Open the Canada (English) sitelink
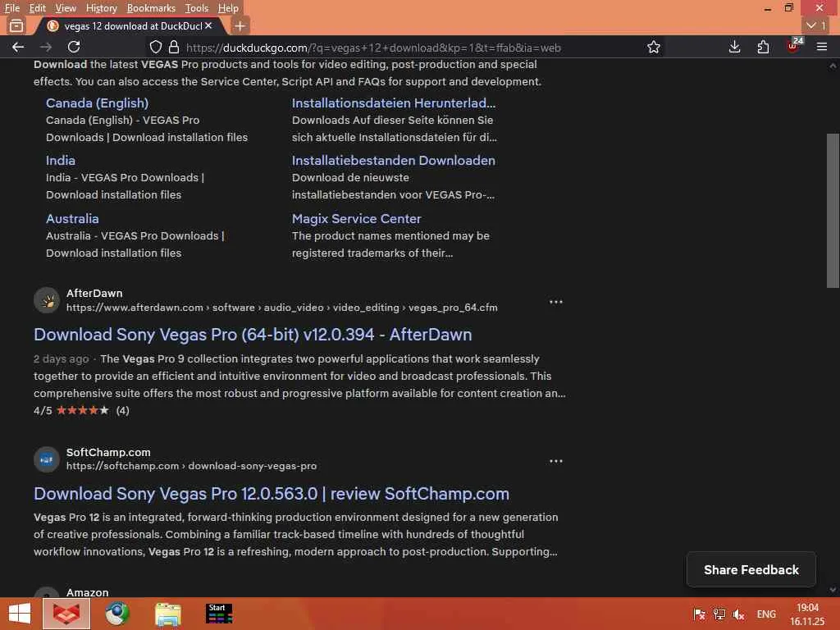Image resolution: width=840 pixels, height=630 pixels. coord(97,103)
